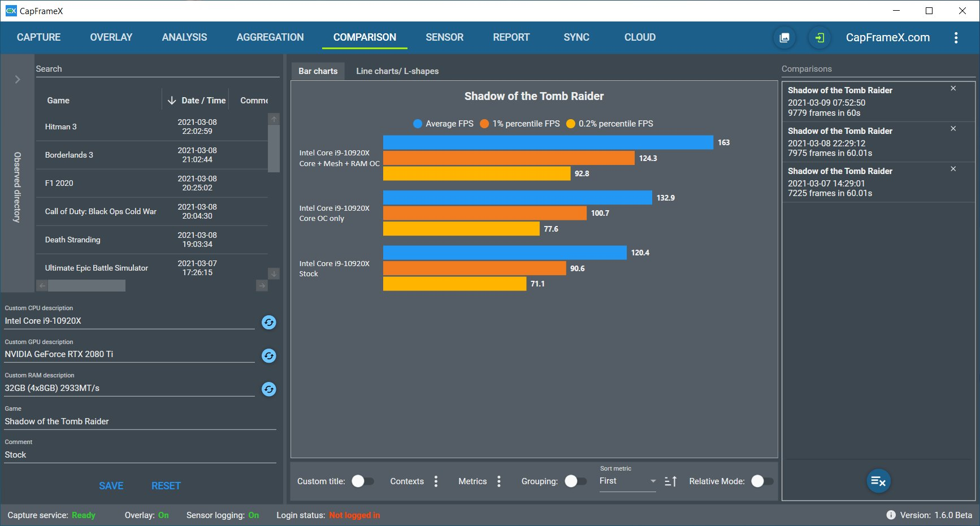Toggle the 1% percentile FPS legend swatch
Viewport: 980px width, 526px height.
[x=484, y=124]
